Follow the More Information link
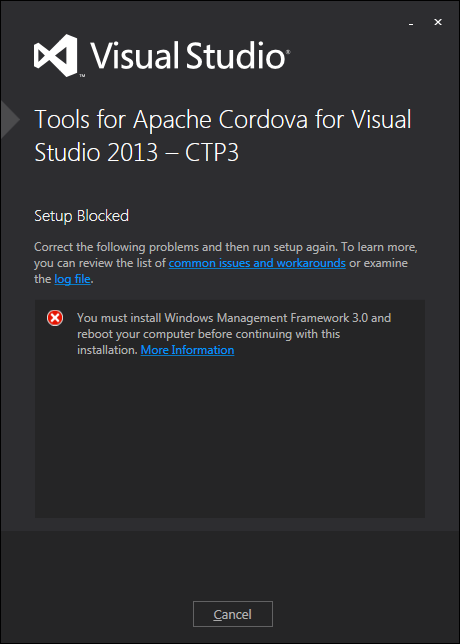Viewport: 460px width, 644px height. 187,350
